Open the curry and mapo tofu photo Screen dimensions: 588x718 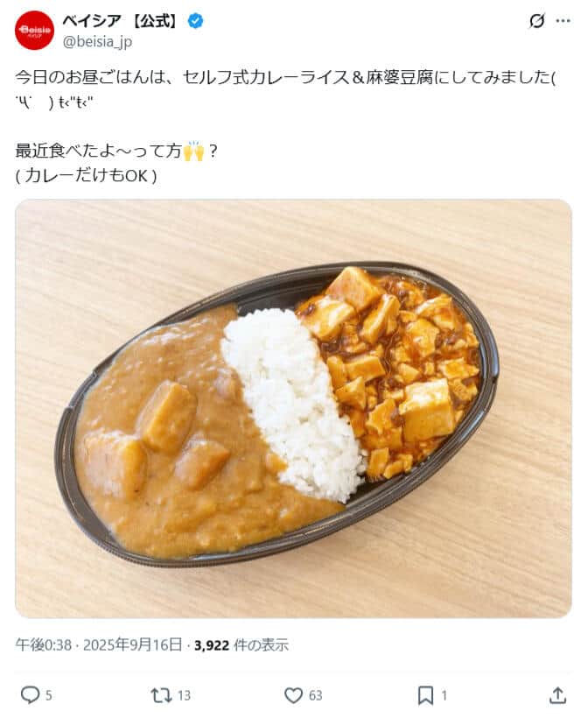point(293,408)
